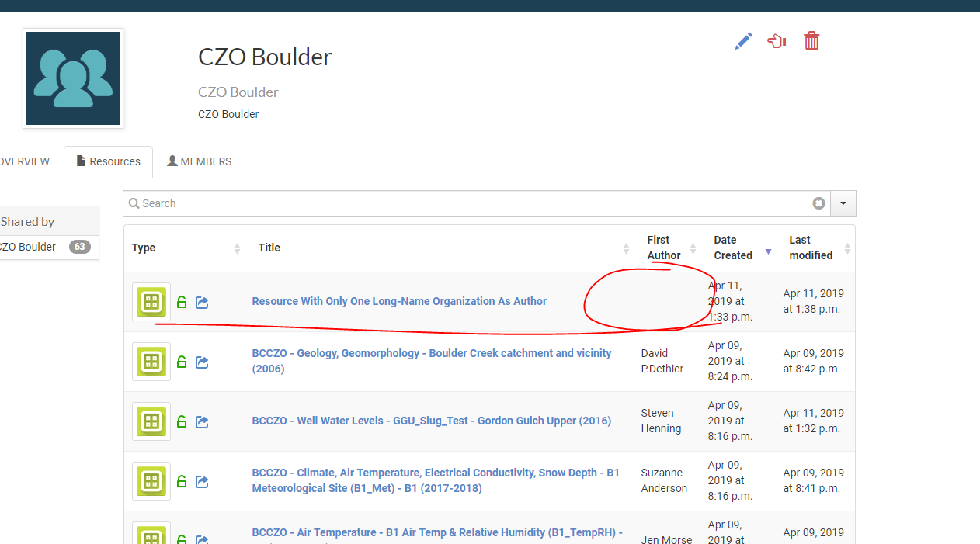Click green unlock icon in Long-Name Organization row
Viewport: 980px width, 544px height.
click(x=182, y=302)
